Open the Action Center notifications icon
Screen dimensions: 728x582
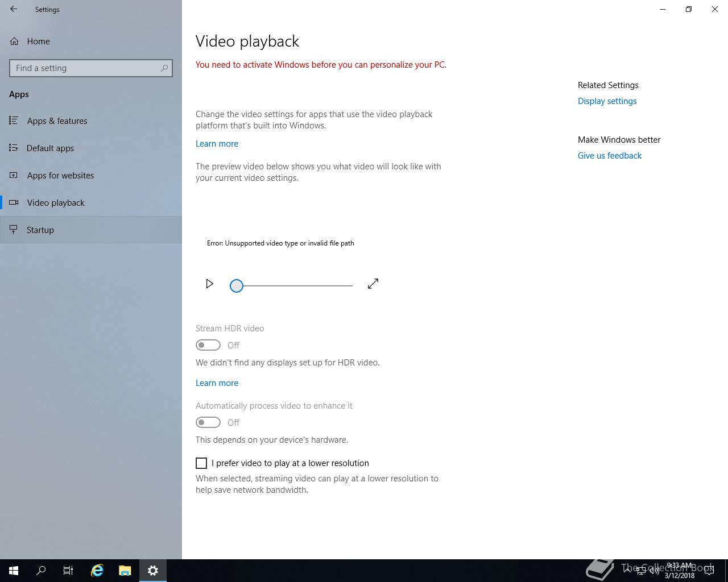click(x=709, y=571)
